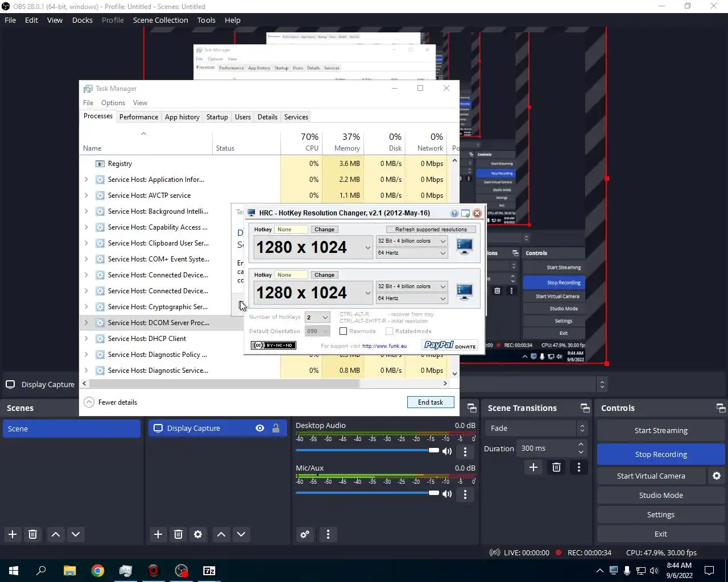
Task: Add a configurable transition with the plus icon
Action: pyautogui.click(x=533, y=467)
